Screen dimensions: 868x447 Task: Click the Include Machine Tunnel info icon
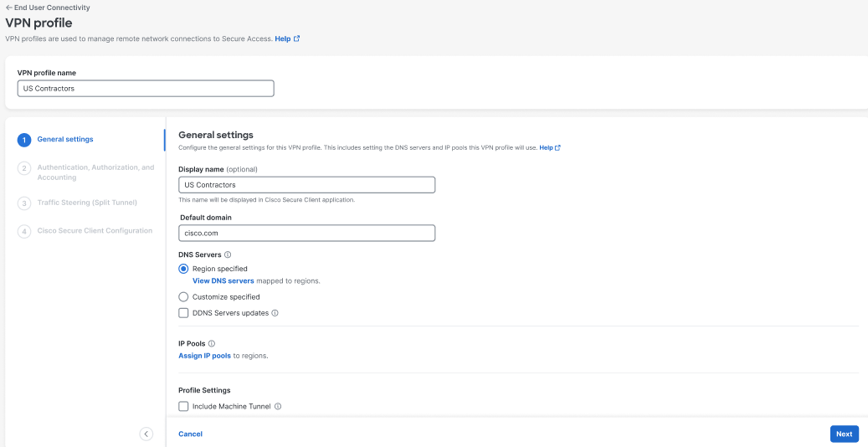click(278, 407)
